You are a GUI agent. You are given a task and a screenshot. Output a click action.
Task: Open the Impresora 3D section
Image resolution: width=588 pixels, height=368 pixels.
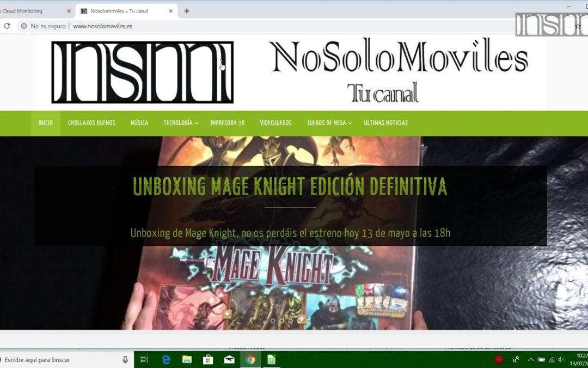227,123
